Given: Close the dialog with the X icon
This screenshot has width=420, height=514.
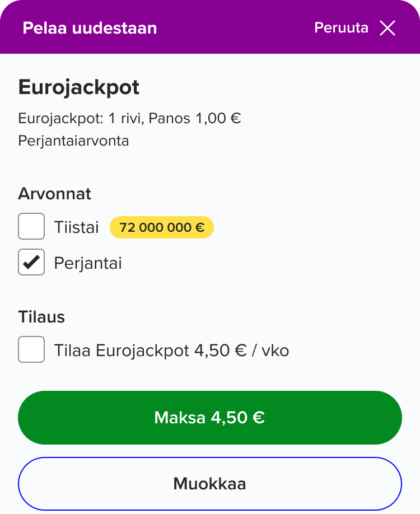Looking at the screenshot, I should point(388,28).
